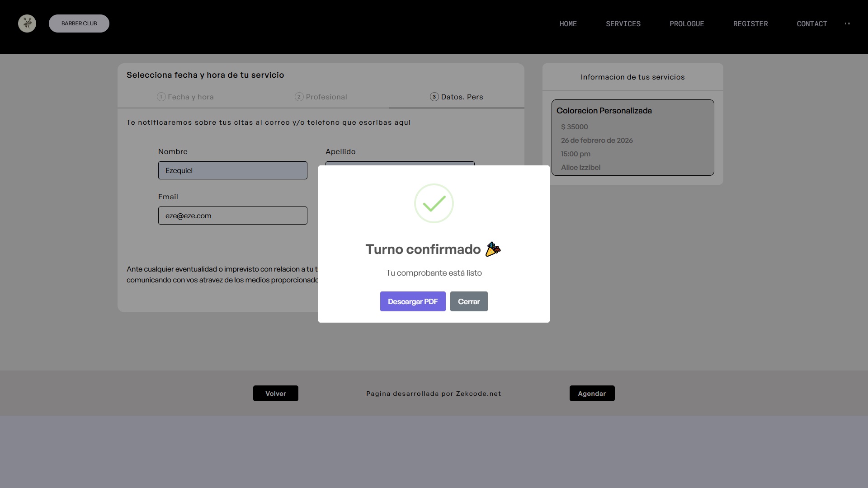868x488 pixels.
Task: Open the HOME menu item
Action: (568, 23)
